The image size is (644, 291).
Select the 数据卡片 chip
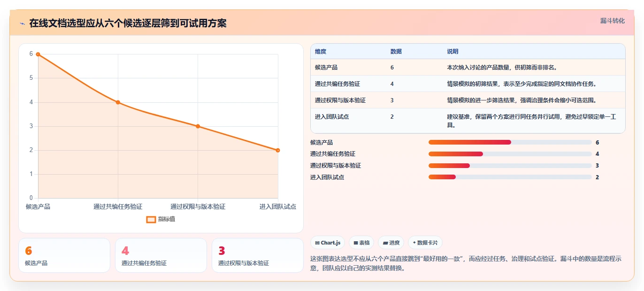tap(425, 243)
